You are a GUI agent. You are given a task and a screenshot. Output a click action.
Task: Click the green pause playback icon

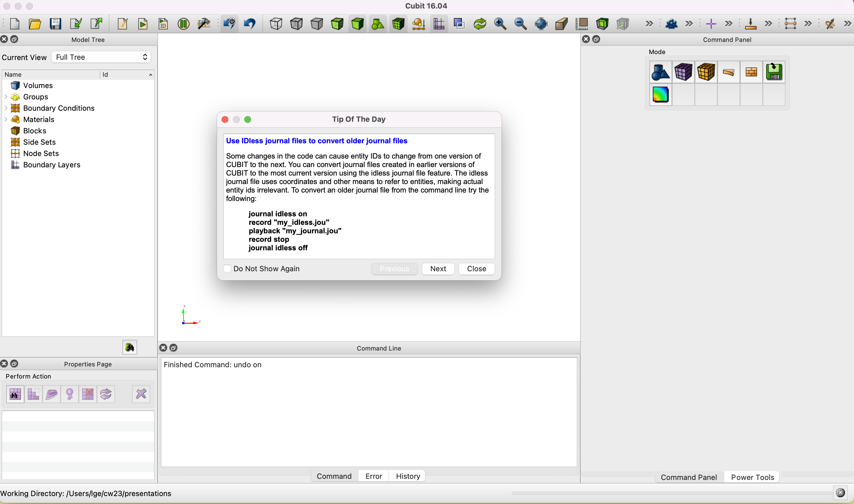184,24
